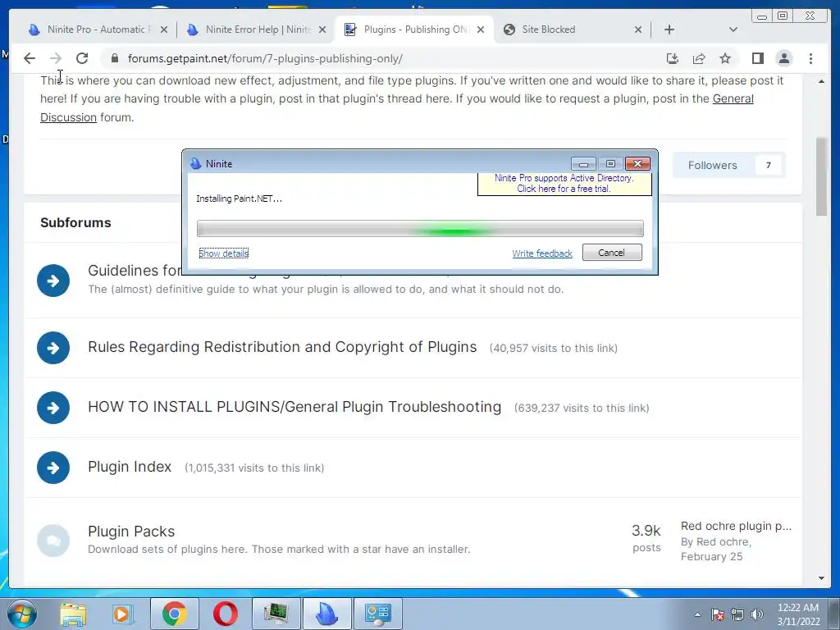Click the network tray icon
The image size is (840, 630).
pyautogui.click(x=737, y=614)
